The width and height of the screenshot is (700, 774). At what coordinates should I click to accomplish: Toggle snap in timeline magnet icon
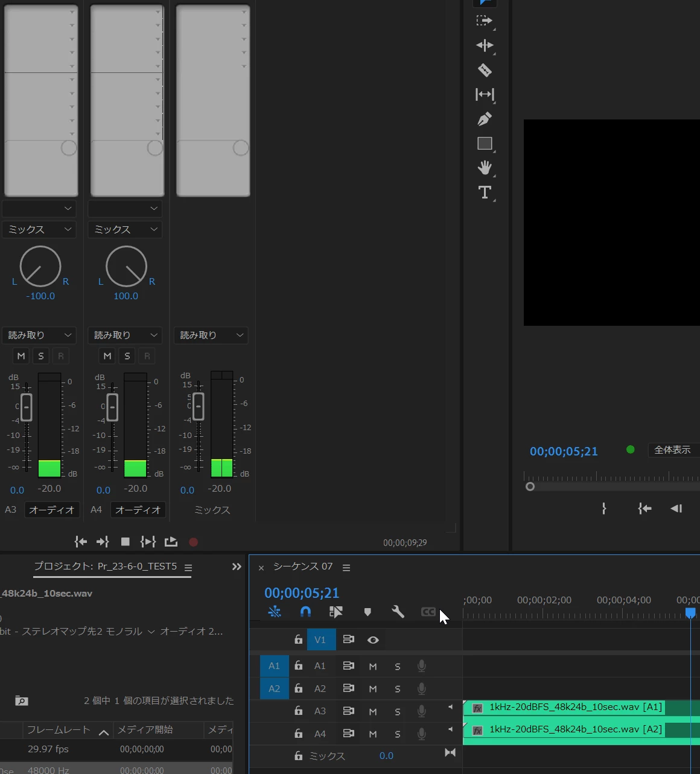[x=305, y=612]
